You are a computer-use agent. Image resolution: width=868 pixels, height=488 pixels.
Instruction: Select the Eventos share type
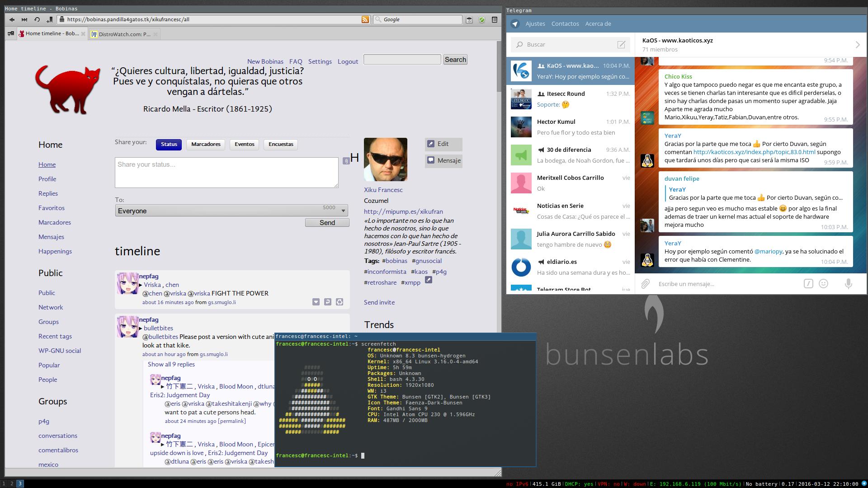[x=245, y=144]
